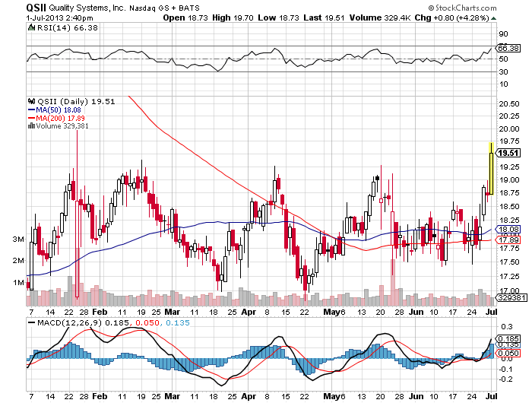
Task: Click the 30 level on the RSI axis
Action: [x=503, y=72]
